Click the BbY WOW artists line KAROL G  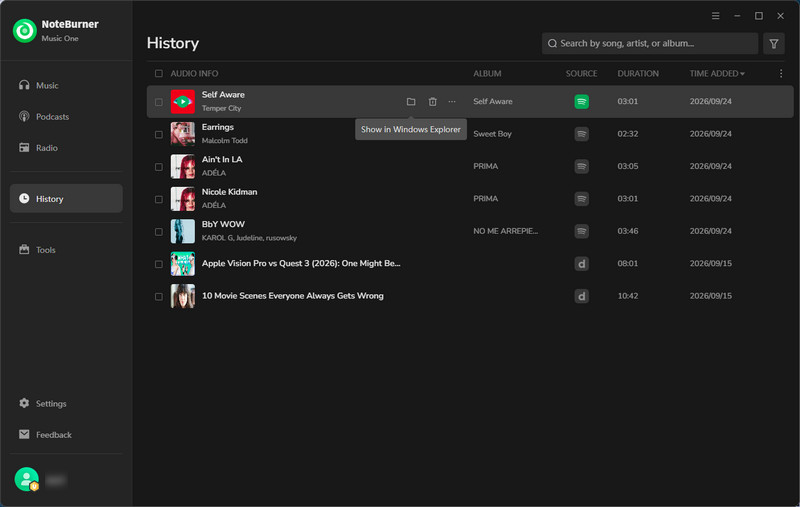[x=249, y=238]
